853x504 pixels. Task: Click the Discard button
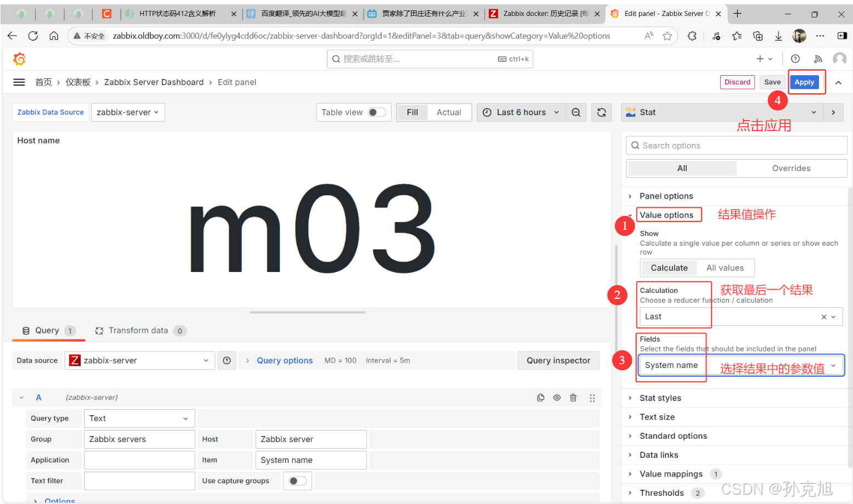coord(737,82)
